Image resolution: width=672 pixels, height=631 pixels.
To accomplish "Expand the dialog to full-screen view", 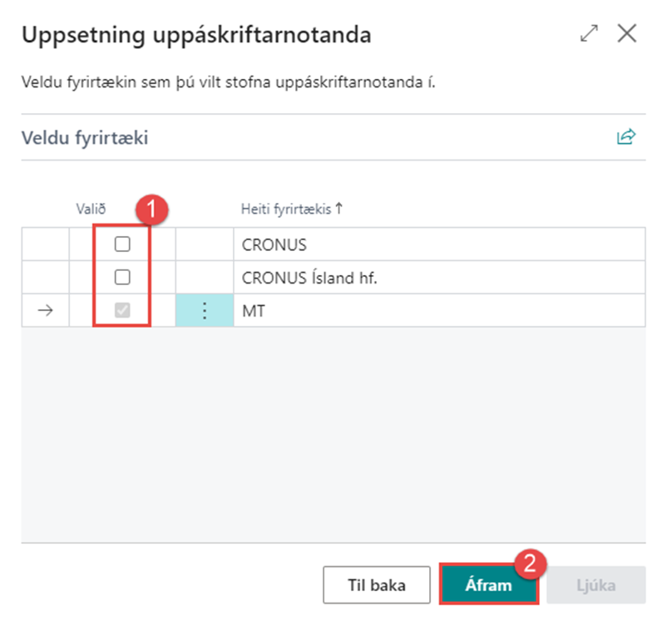I will [x=590, y=34].
